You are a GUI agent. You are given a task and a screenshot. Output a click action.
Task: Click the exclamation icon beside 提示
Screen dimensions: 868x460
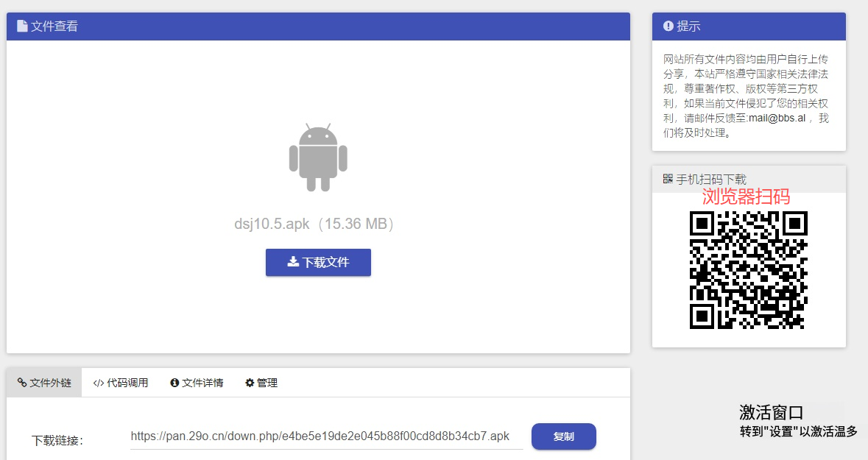click(x=668, y=26)
